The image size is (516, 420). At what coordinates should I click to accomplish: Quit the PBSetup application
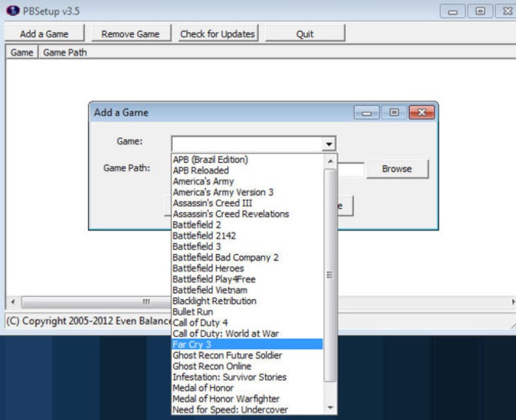click(x=305, y=33)
